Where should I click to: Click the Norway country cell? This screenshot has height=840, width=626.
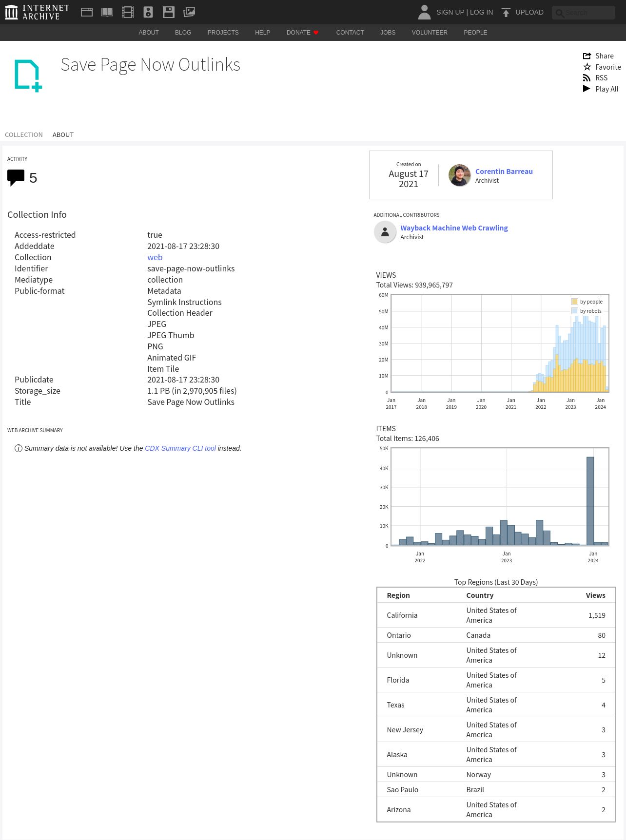[x=478, y=775]
